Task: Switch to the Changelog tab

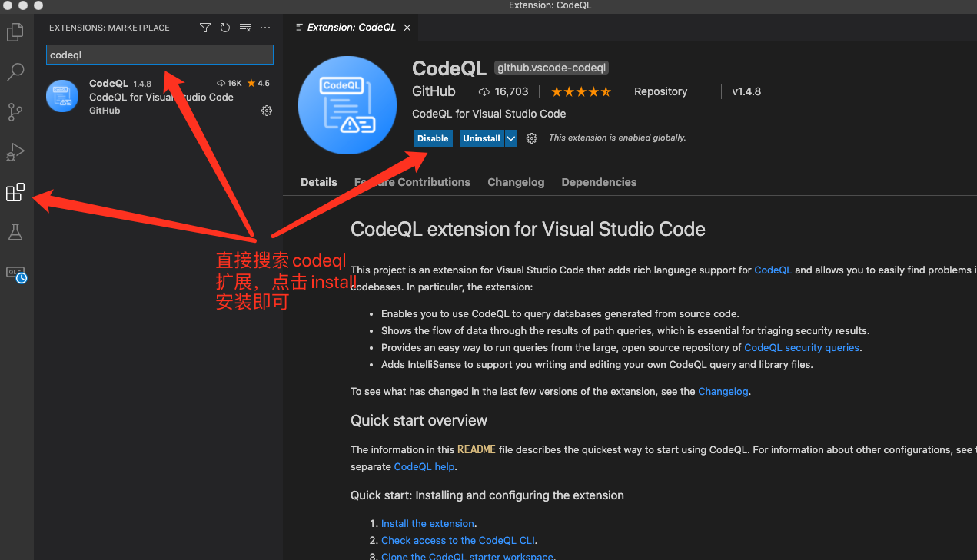Action: 516,182
